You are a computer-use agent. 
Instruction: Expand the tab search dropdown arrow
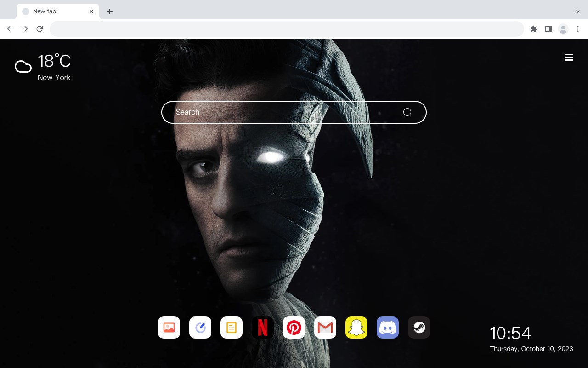[x=578, y=11]
